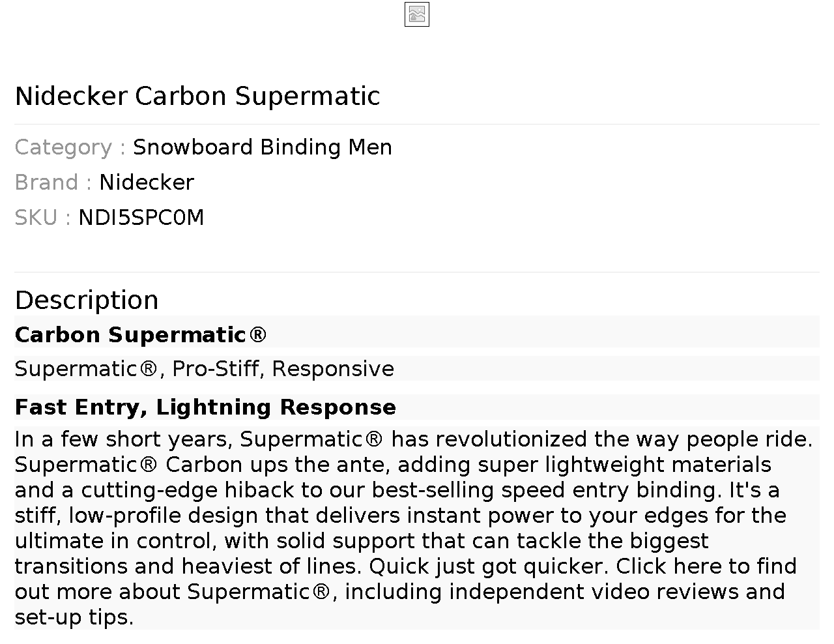Screen dimensions: 834x644
Task: Click the broken product image placeholder
Action: 417,14
